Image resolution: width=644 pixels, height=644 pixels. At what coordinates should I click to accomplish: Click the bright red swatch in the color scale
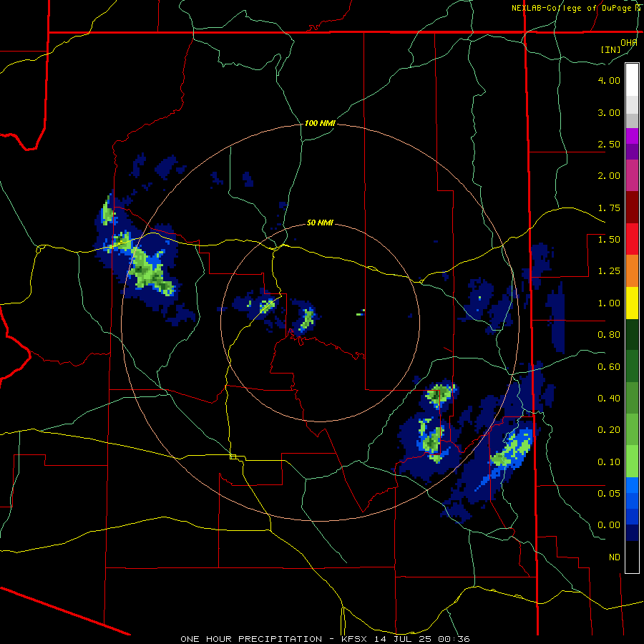632,239
